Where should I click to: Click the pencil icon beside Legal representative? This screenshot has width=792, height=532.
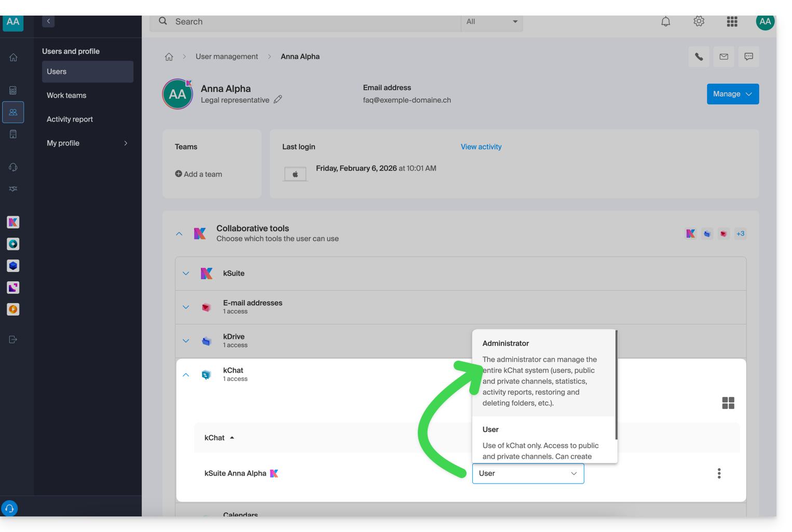coord(278,100)
